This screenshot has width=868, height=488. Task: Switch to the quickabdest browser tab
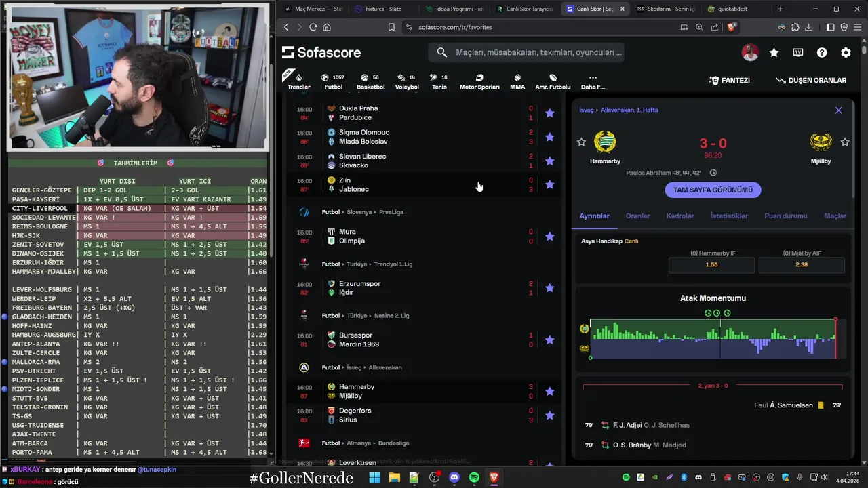point(731,9)
